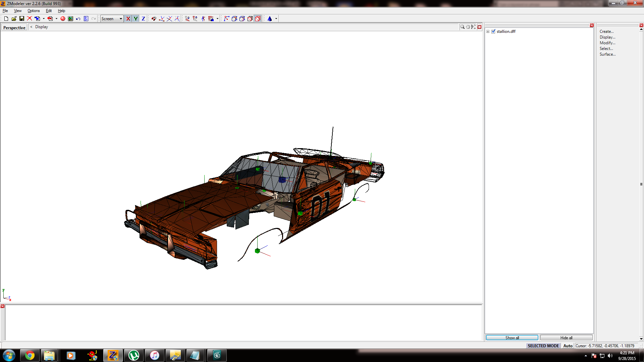Toggle the highlighted textured cube display icon
Image resolution: width=644 pixels, height=362 pixels.
[258, 19]
